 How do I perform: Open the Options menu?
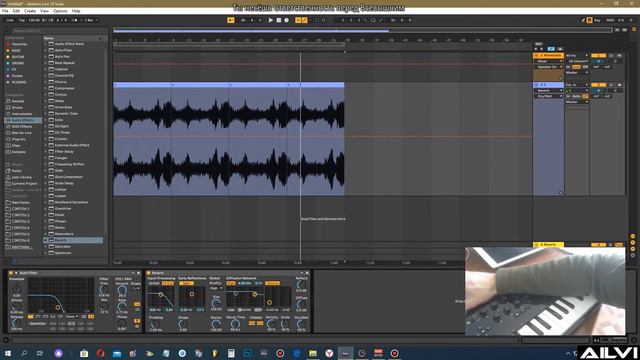pos(60,11)
